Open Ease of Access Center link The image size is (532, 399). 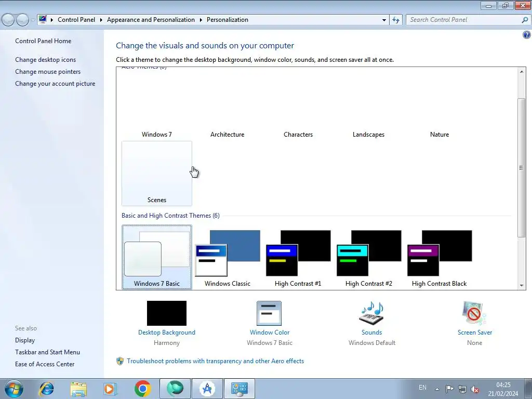[45, 364]
